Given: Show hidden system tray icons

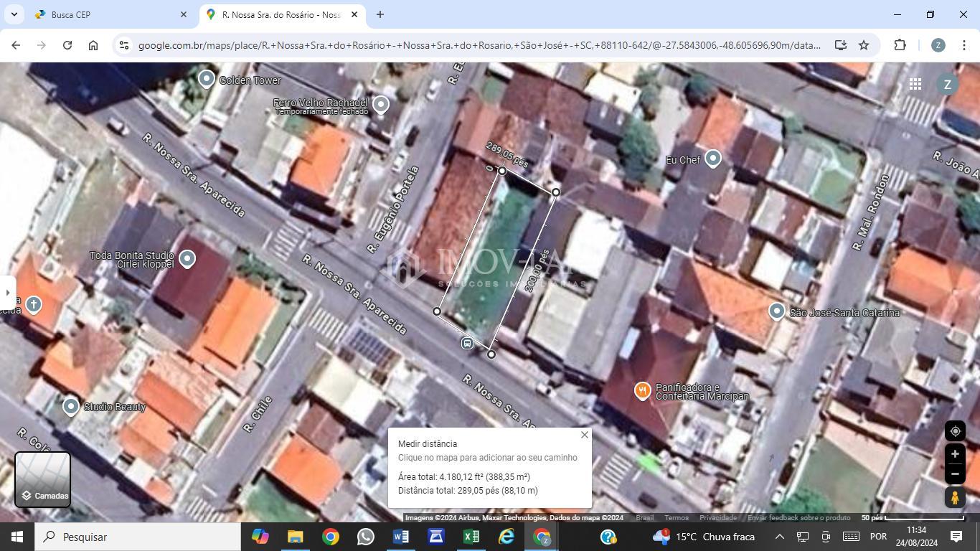Looking at the screenshot, I should coord(779,537).
